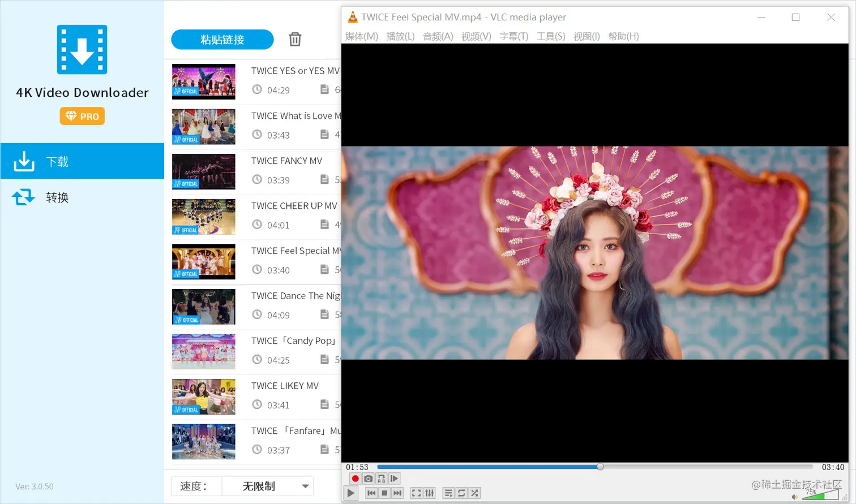Open VLC extended settings equalizer panel
The height and width of the screenshot is (504, 856).
pos(430,493)
